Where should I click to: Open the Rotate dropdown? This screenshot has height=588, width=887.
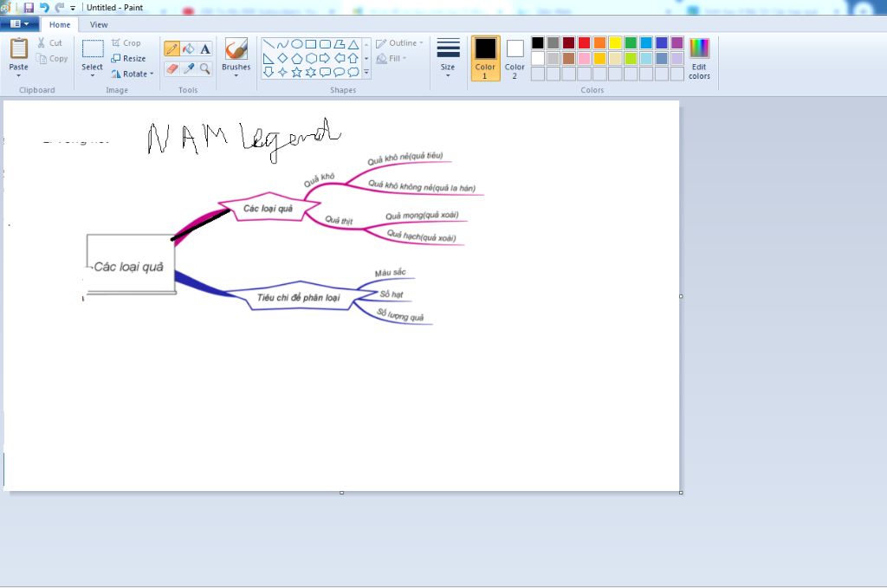pos(133,74)
